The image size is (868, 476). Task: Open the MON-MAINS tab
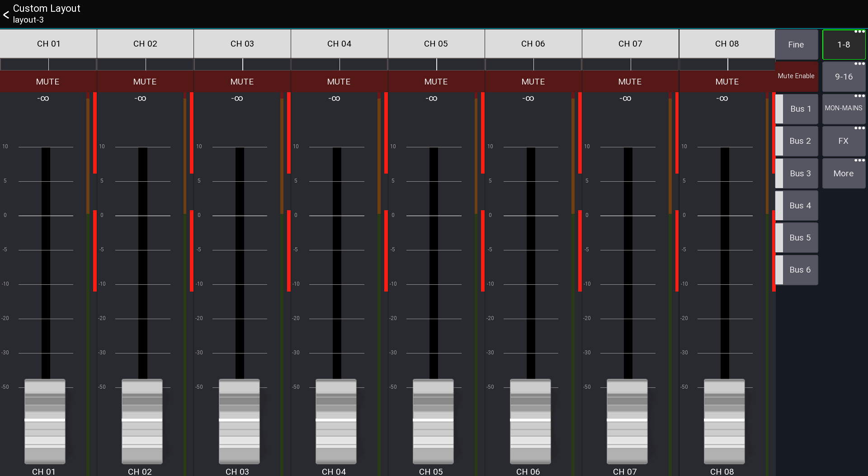(844, 109)
